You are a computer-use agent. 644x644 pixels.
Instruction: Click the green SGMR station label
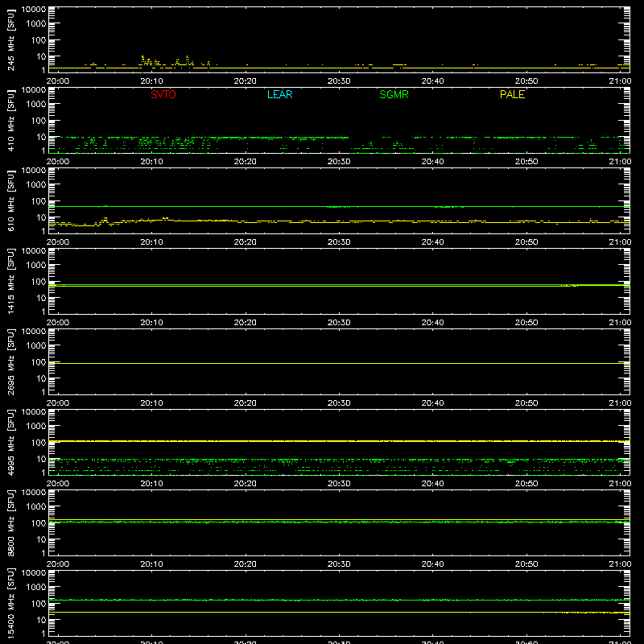(394, 94)
